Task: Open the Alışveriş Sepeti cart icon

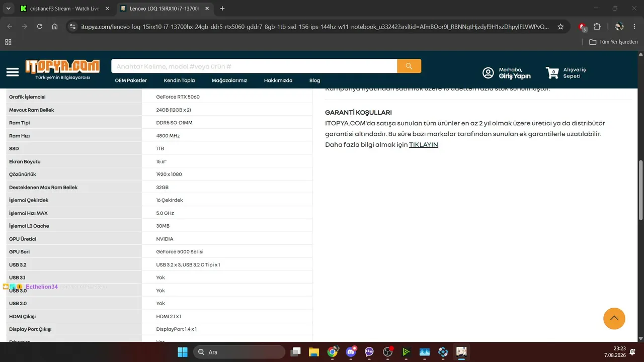Action: click(552, 73)
